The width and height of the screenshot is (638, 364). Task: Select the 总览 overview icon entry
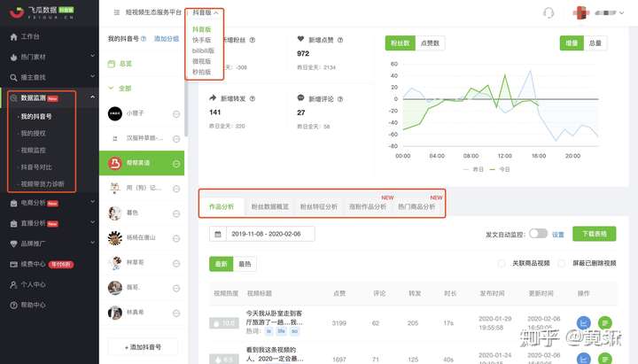(x=112, y=64)
